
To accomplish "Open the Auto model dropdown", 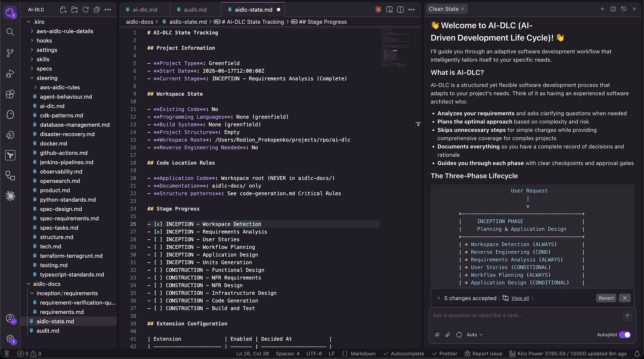I will coord(475,335).
